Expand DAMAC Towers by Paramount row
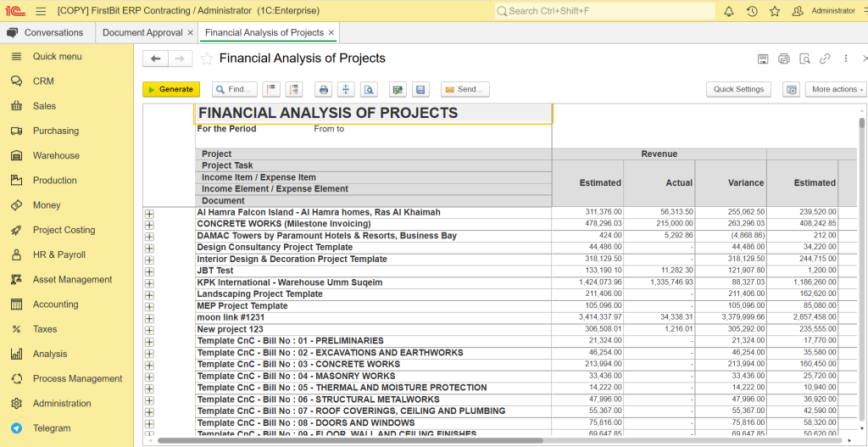The image size is (868, 447). (x=149, y=237)
